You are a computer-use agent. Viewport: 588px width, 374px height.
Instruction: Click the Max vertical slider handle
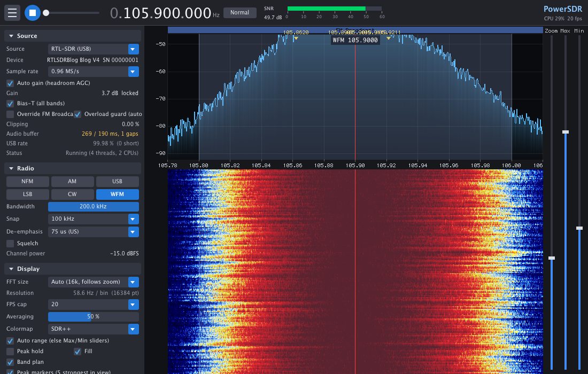coord(566,132)
